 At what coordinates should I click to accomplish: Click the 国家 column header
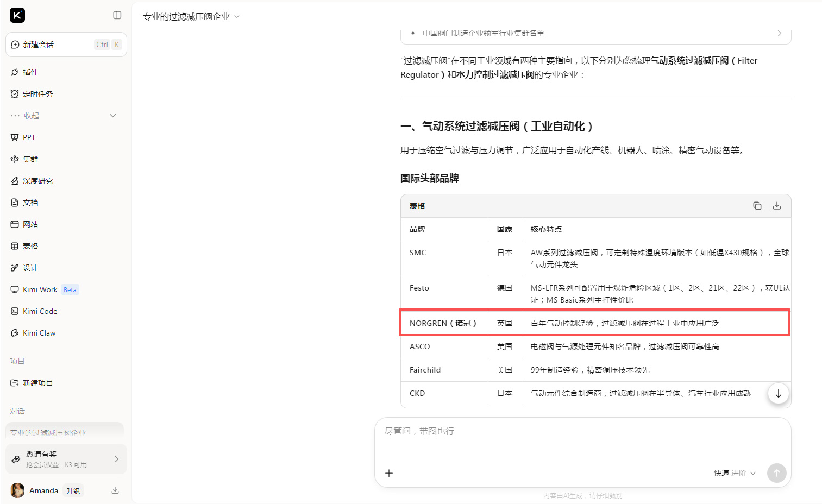click(x=505, y=229)
